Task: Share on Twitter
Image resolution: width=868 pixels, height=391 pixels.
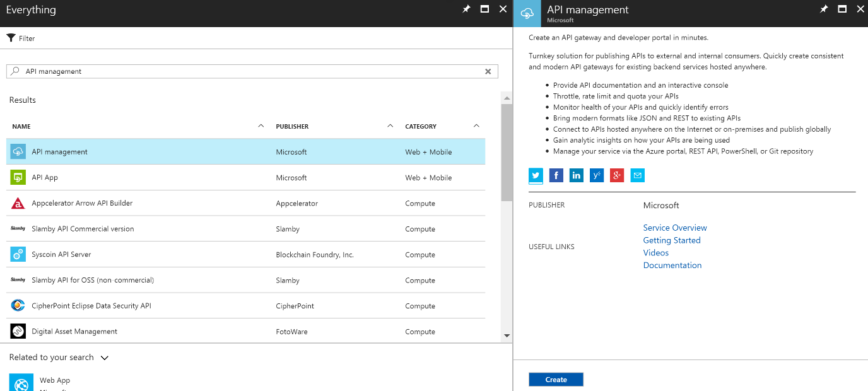Action: tap(536, 175)
